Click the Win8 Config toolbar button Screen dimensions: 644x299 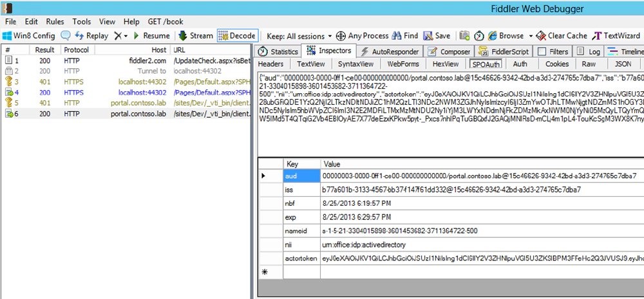(30, 35)
